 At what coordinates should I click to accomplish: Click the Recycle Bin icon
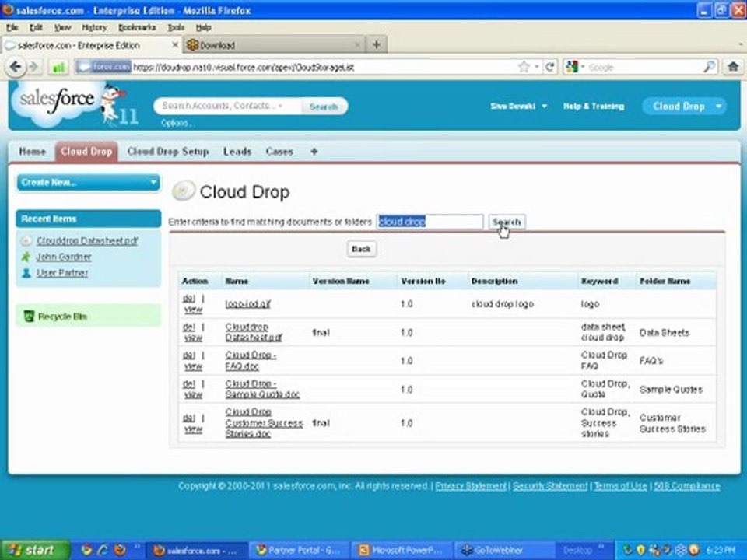coord(29,317)
